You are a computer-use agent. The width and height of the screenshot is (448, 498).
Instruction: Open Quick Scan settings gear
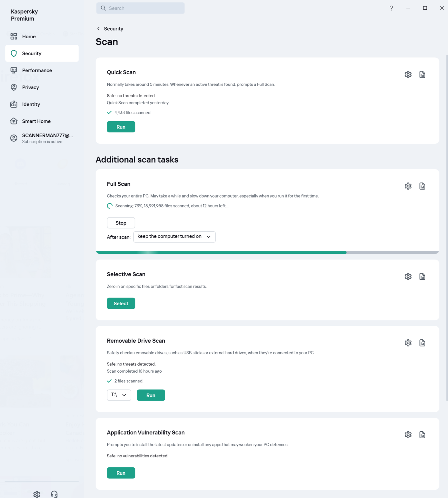408,74
